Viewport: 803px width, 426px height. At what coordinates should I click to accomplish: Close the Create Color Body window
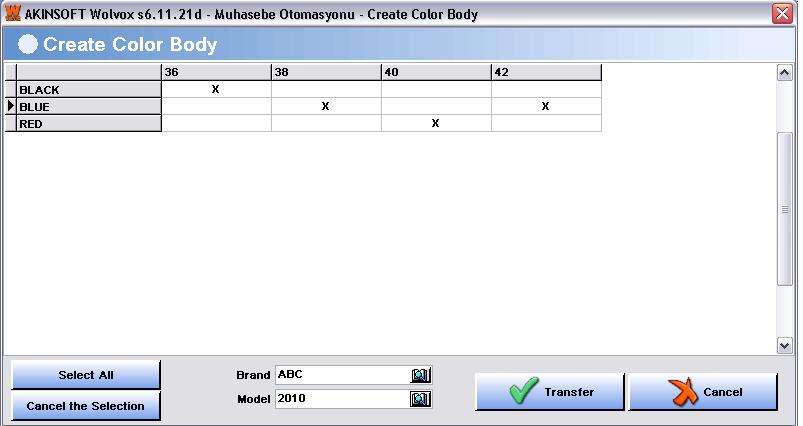click(783, 14)
